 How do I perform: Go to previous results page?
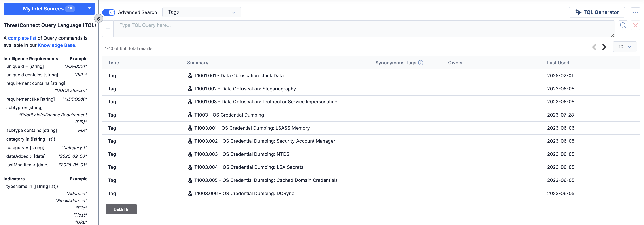click(x=594, y=47)
